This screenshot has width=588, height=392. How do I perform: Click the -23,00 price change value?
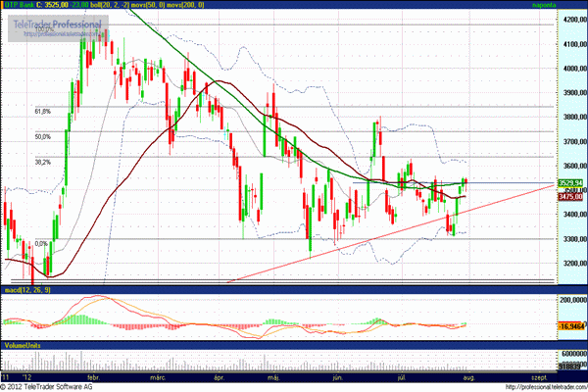coord(78,5)
